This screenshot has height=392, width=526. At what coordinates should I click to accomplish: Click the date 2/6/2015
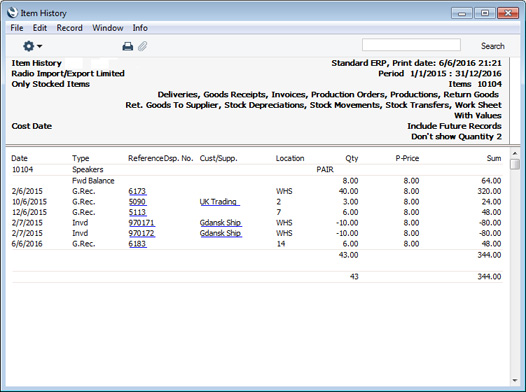pyautogui.click(x=27, y=191)
